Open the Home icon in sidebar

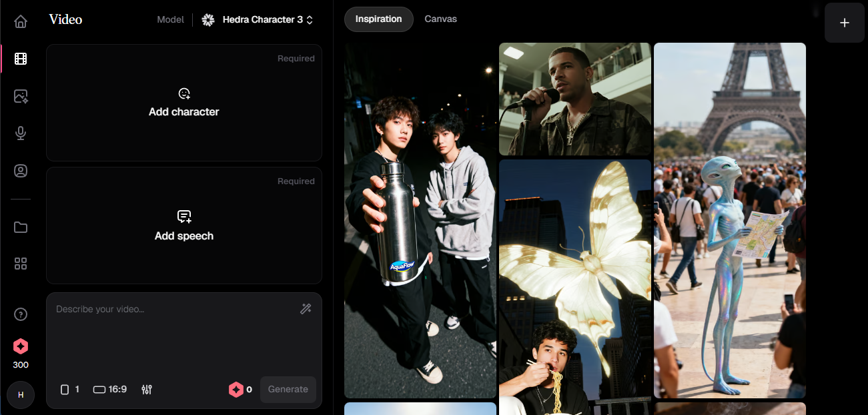coord(21,21)
